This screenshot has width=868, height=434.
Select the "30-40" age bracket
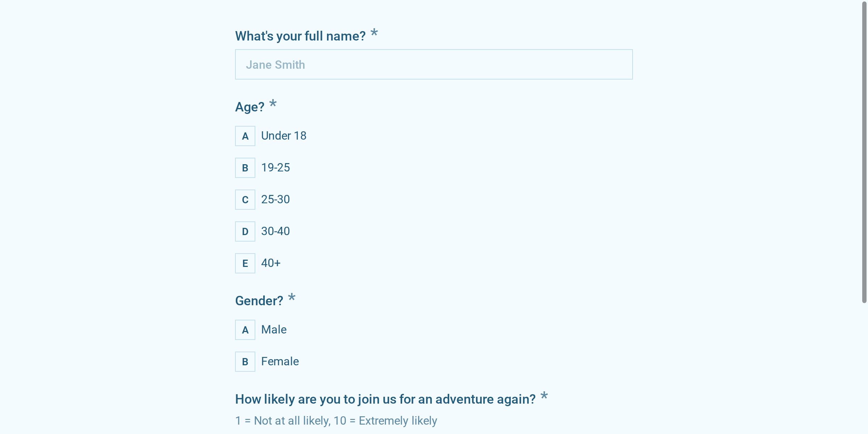coord(275,231)
